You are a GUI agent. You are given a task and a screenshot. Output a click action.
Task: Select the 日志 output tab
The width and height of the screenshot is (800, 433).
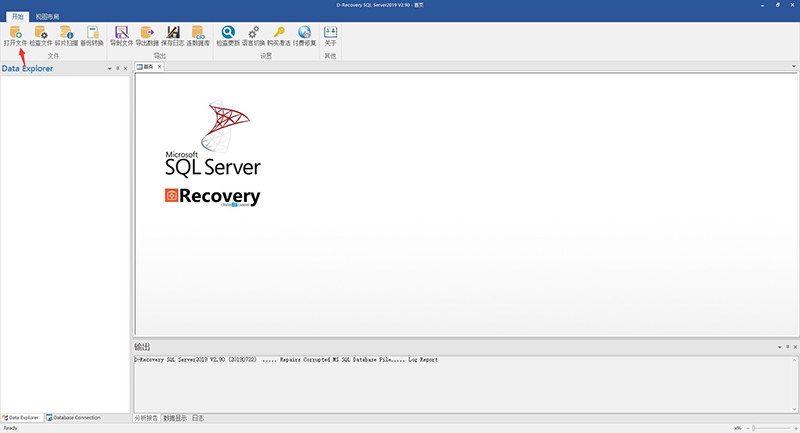pos(198,418)
